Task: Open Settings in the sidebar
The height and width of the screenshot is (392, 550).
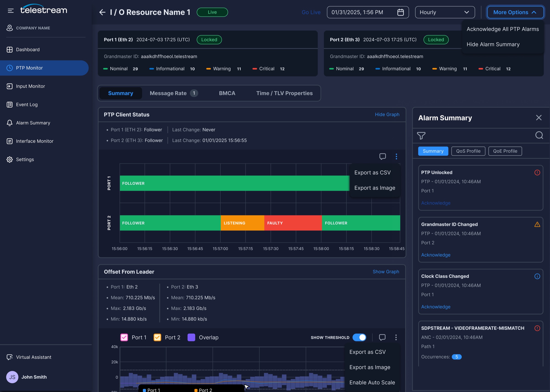Action: [x=44, y=159]
